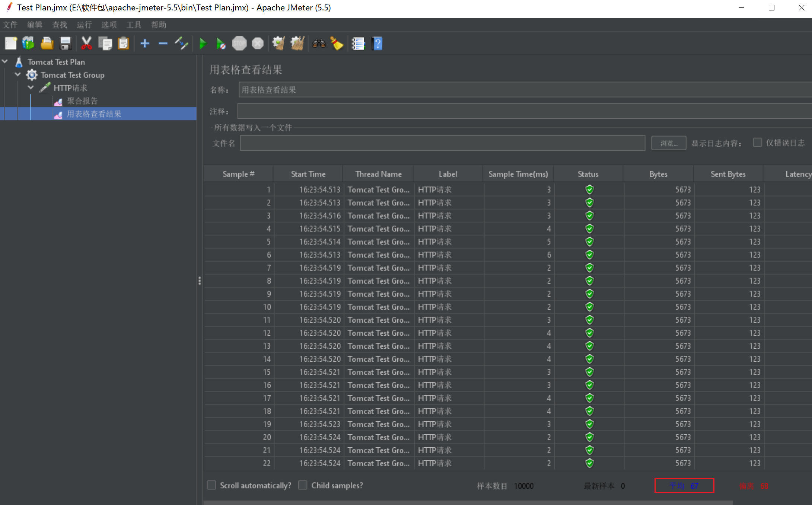812x505 pixels.
Task: Click the Open file folder icon
Action: 47,44
